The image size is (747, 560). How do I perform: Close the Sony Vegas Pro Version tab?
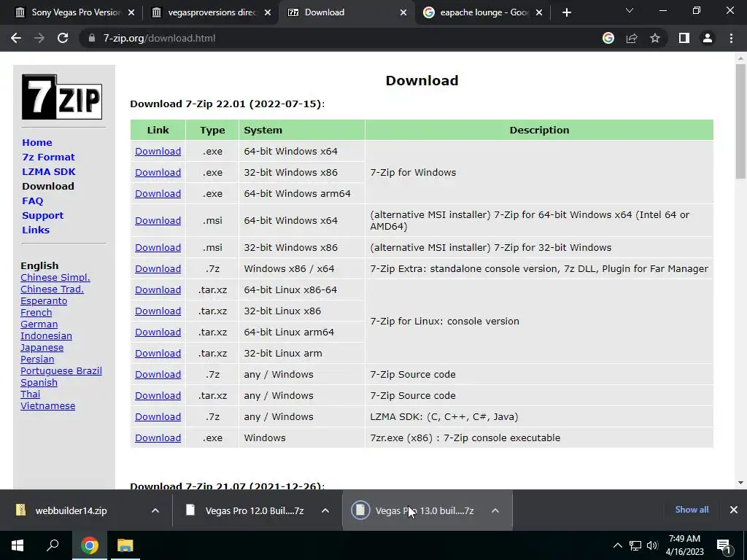coord(131,12)
